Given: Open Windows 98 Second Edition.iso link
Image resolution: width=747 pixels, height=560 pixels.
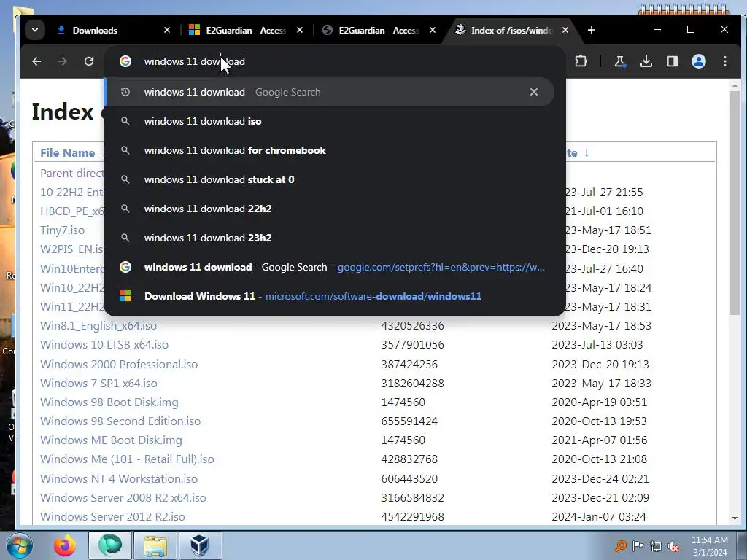Looking at the screenshot, I should [120, 421].
